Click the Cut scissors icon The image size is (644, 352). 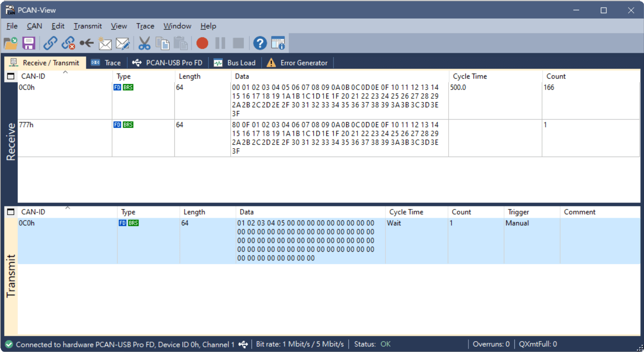click(144, 43)
